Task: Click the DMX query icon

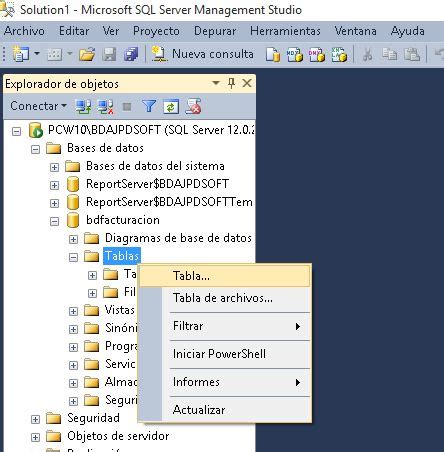Action: click(317, 55)
